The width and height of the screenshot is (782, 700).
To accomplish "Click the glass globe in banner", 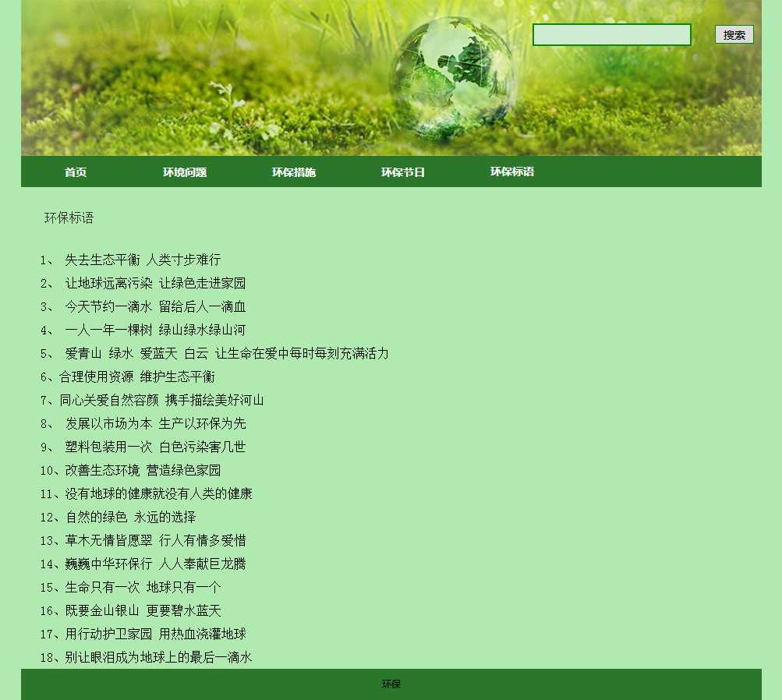I will [x=451, y=76].
